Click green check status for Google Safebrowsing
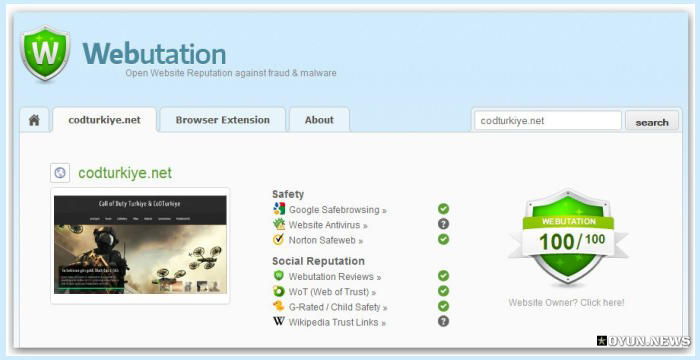Image resolution: width=700 pixels, height=360 pixels. point(443,209)
